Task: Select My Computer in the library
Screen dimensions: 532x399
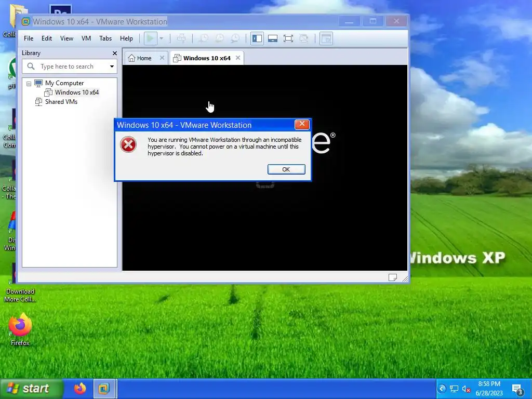Action: 64,83
